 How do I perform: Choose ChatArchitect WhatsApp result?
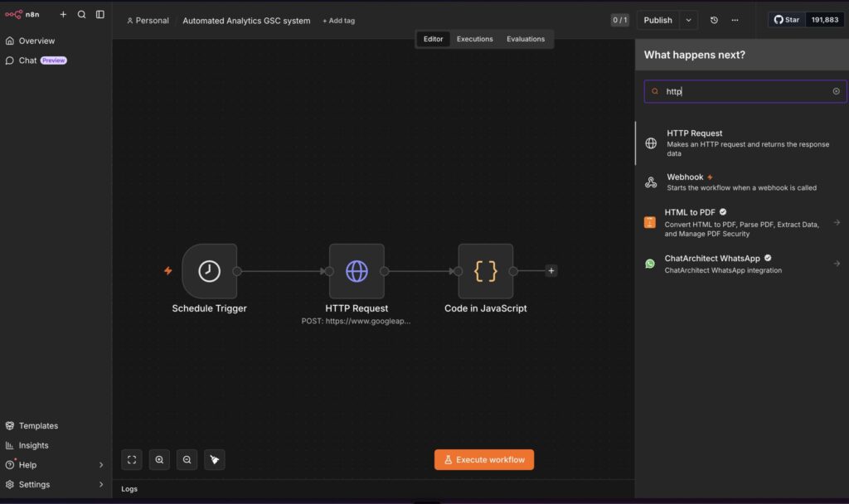[x=742, y=264]
